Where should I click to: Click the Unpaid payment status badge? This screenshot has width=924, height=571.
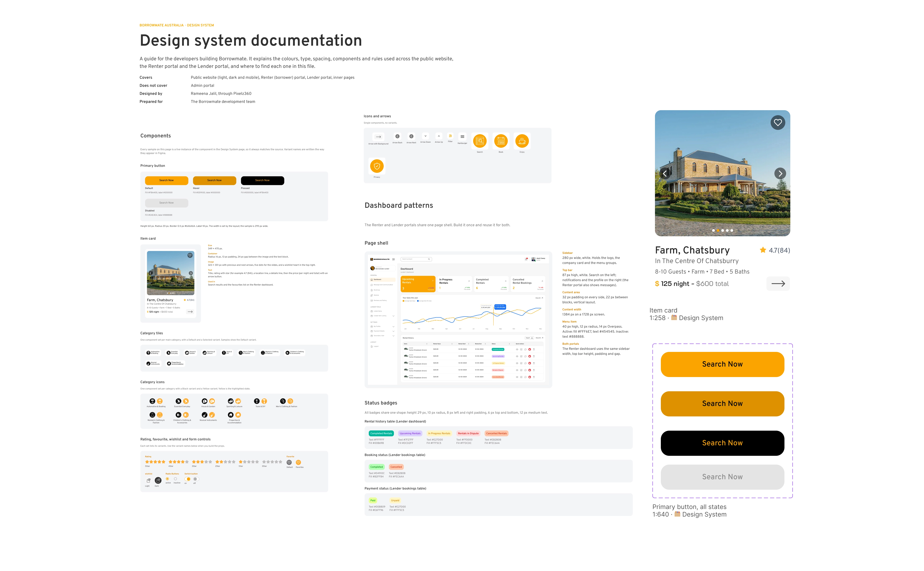(395, 500)
